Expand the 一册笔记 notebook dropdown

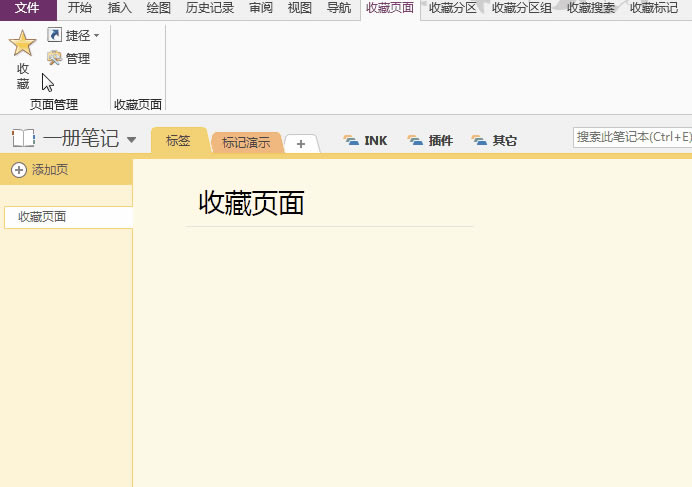131,140
